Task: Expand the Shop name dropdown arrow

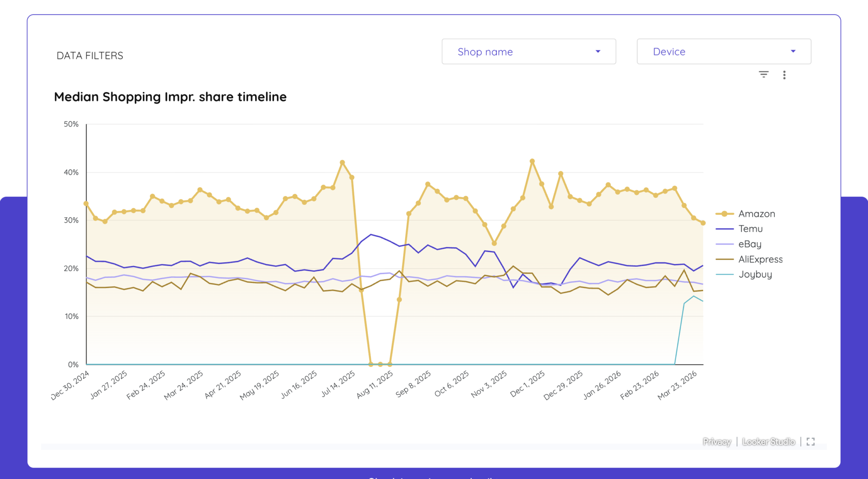Action: (598, 51)
